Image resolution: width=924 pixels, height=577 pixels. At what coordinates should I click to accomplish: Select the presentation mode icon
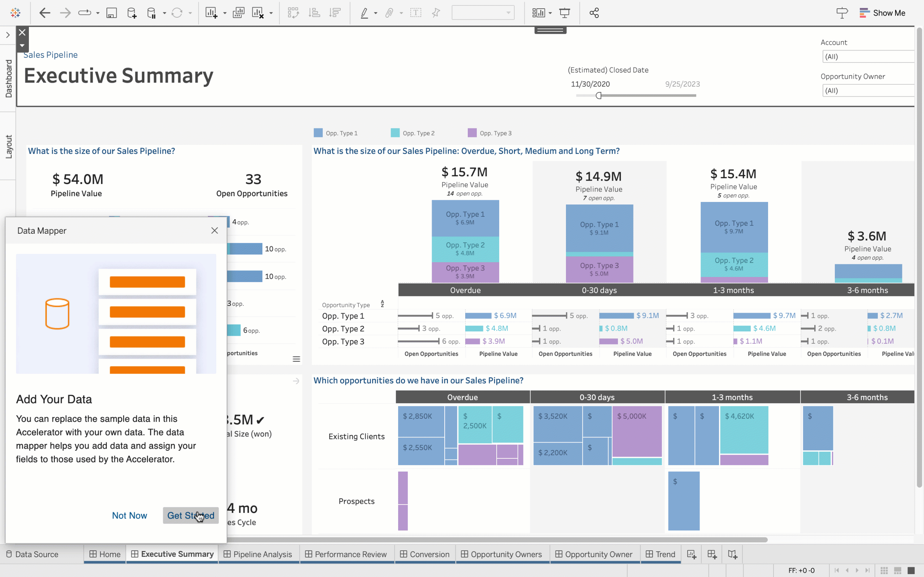tap(564, 13)
